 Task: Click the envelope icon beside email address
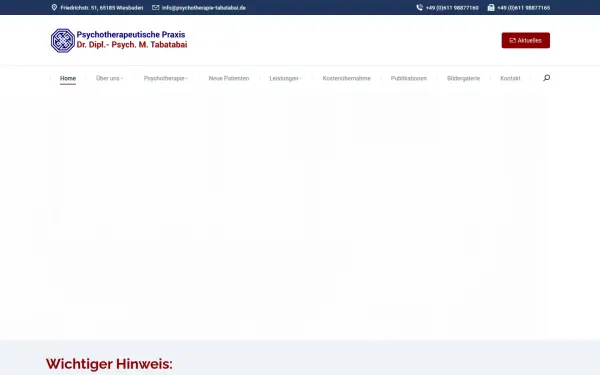click(x=155, y=8)
